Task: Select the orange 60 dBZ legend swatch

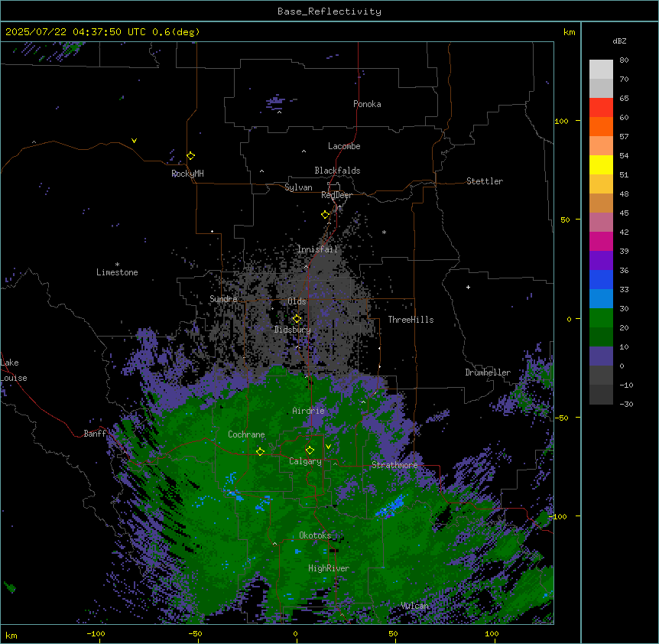Action: pos(601,126)
